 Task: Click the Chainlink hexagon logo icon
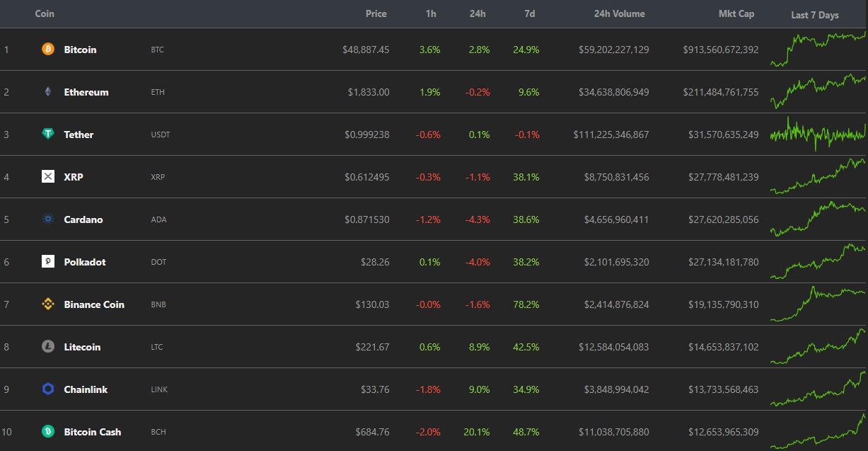coord(48,389)
